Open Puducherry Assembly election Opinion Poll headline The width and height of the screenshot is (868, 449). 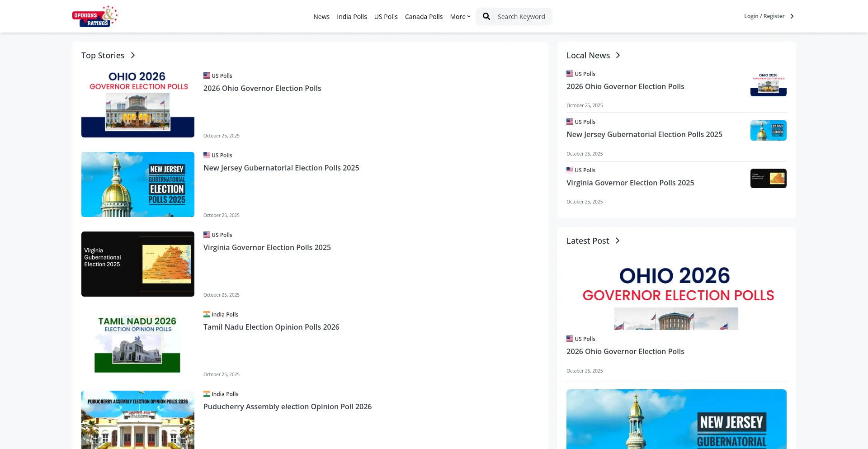288,406
